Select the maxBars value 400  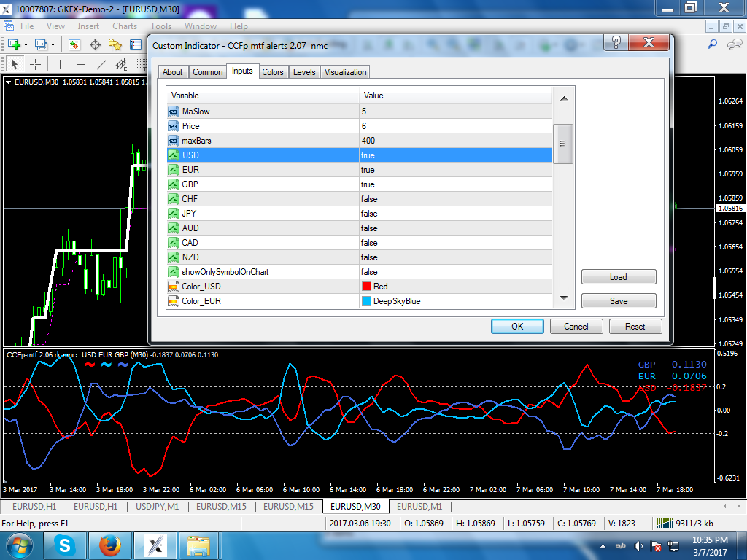(455, 141)
